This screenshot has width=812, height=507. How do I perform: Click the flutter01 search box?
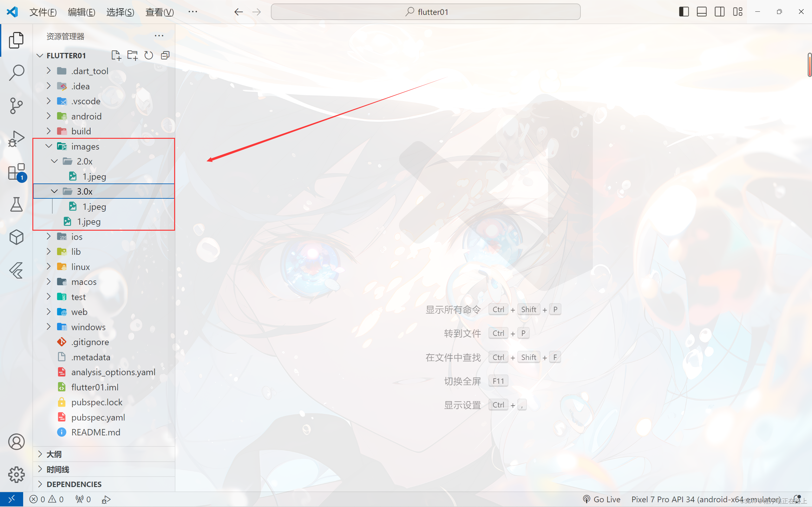425,11
